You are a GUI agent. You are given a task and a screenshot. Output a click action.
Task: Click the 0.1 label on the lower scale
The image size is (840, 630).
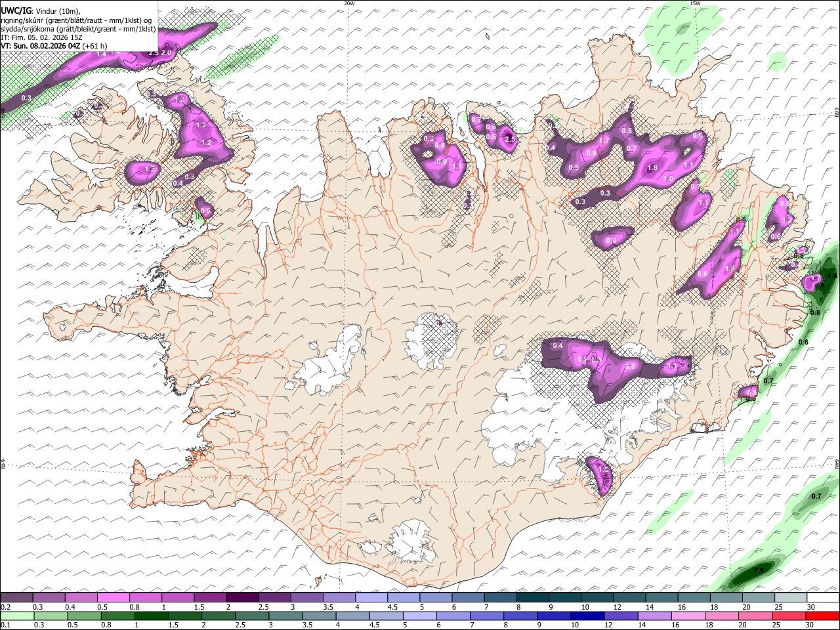(7, 625)
